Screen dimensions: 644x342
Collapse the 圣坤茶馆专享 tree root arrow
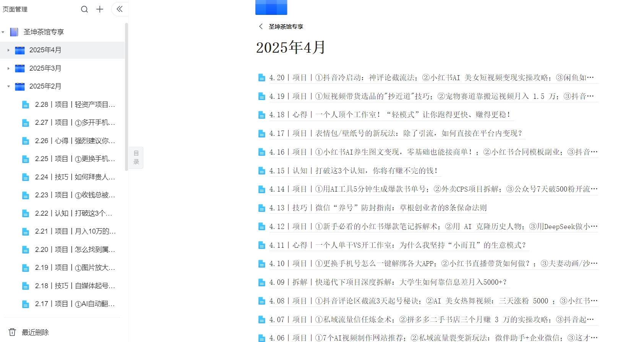pos(3,32)
